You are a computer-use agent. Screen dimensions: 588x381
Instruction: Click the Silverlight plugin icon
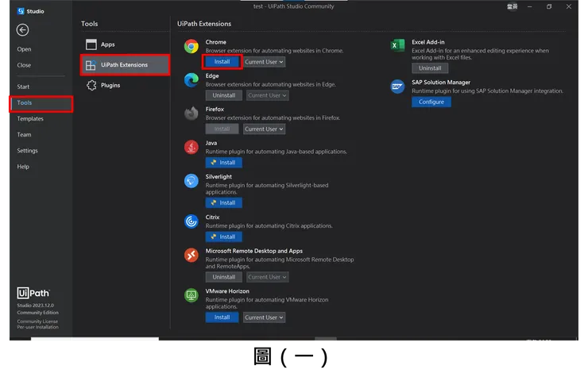tap(191, 181)
